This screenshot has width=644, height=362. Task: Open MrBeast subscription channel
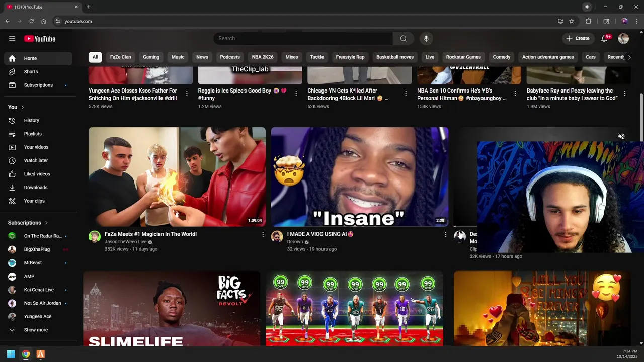point(38,263)
